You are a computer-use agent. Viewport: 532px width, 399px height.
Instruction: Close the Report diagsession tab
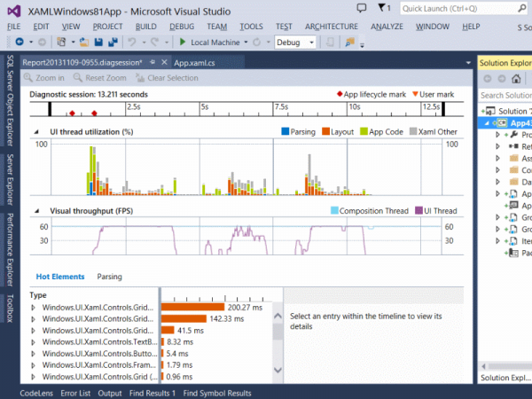(164, 62)
